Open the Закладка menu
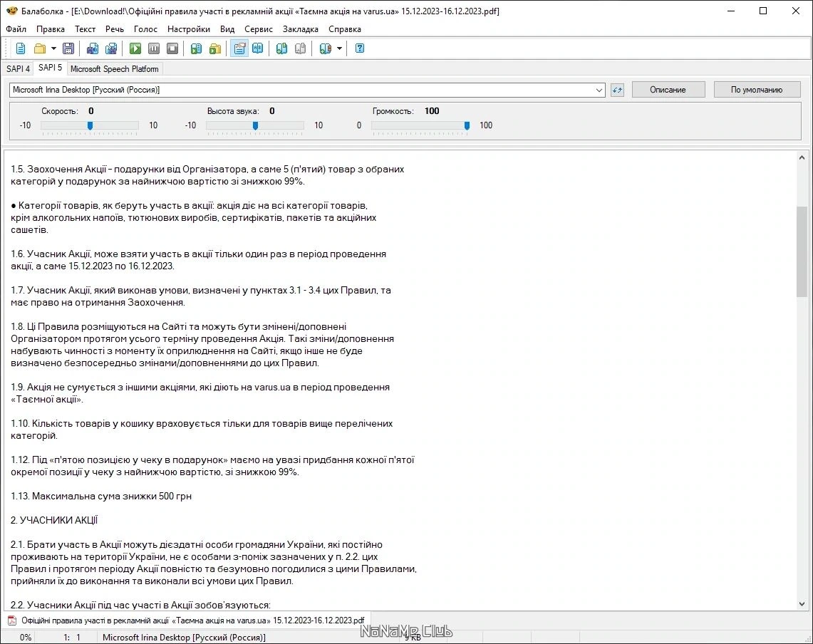 (x=300, y=29)
